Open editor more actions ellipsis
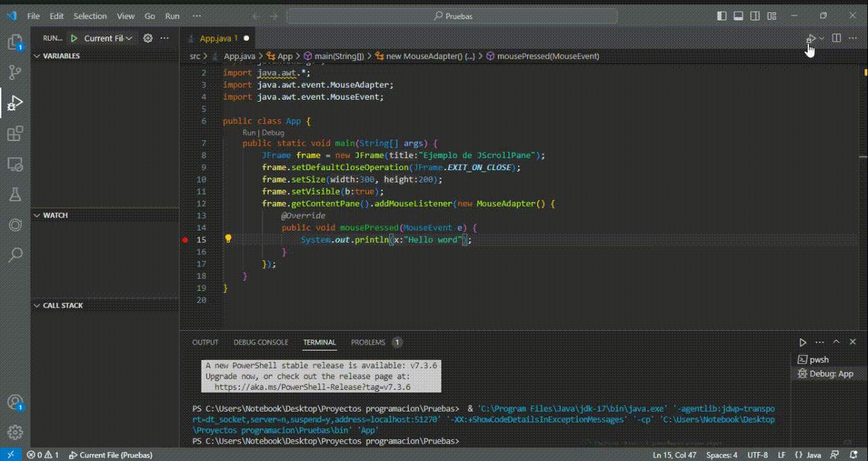 tap(854, 39)
